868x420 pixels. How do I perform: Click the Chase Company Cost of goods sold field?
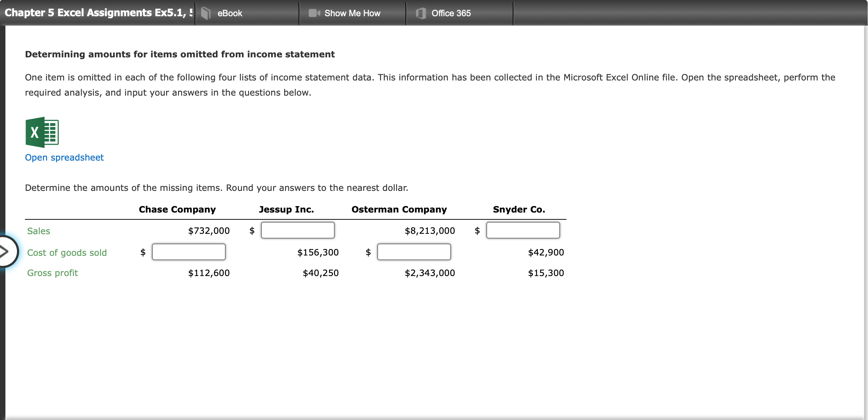pos(188,252)
